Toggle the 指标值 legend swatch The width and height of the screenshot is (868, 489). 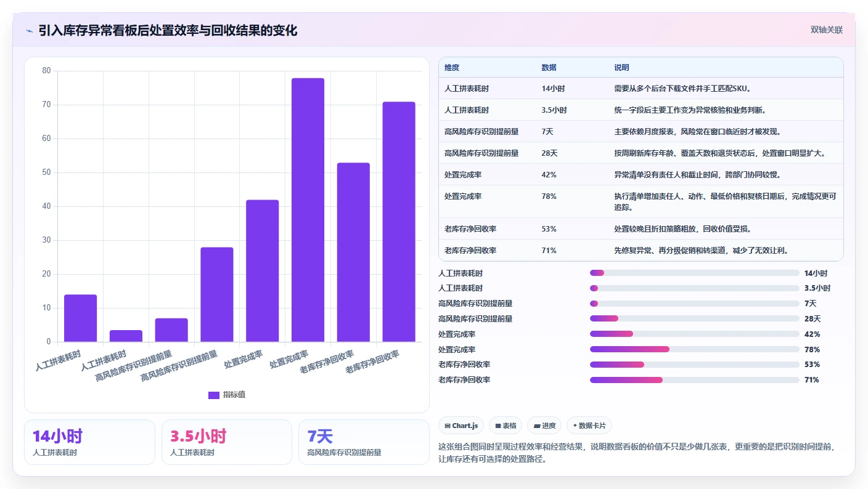tap(214, 395)
